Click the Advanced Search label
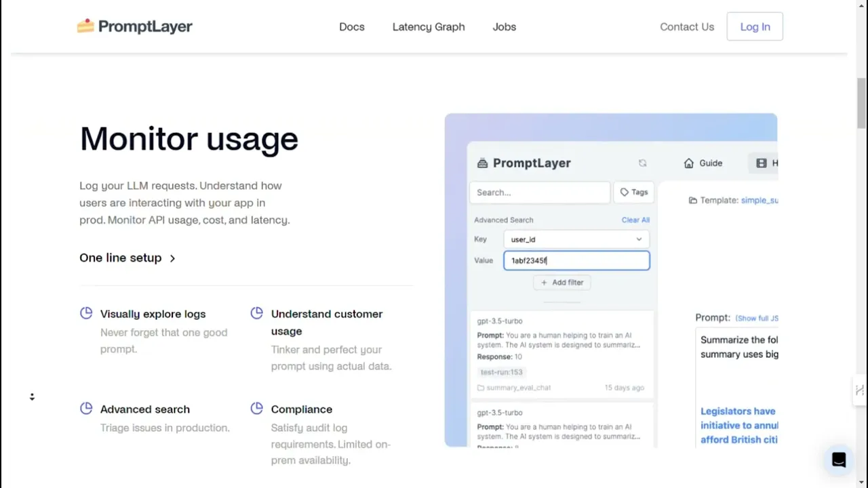The height and width of the screenshot is (488, 868). coord(504,220)
